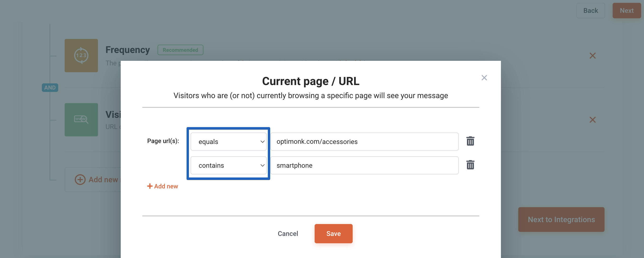Click the Recommended badge next to Frequency
Screen dimensions: 644x258
(x=180, y=50)
